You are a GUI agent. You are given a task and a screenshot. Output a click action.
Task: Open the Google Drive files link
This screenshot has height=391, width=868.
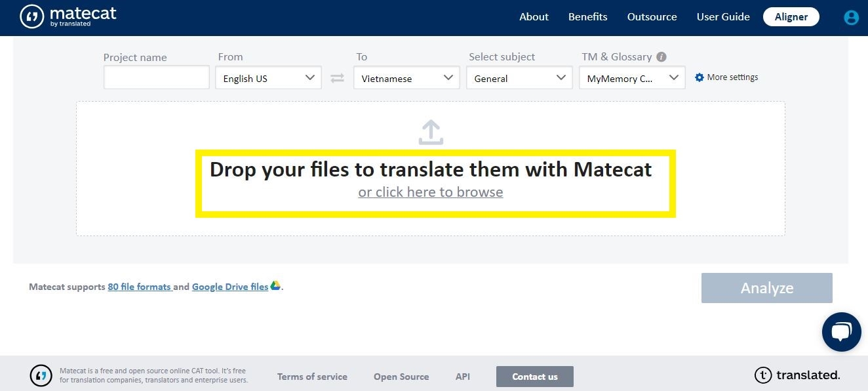click(x=230, y=287)
